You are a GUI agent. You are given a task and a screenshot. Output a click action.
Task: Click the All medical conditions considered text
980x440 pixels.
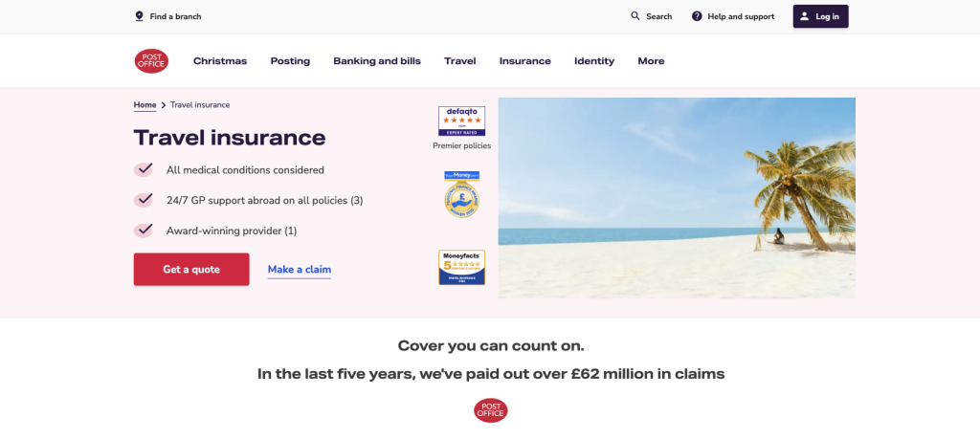pyautogui.click(x=245, y=170)
